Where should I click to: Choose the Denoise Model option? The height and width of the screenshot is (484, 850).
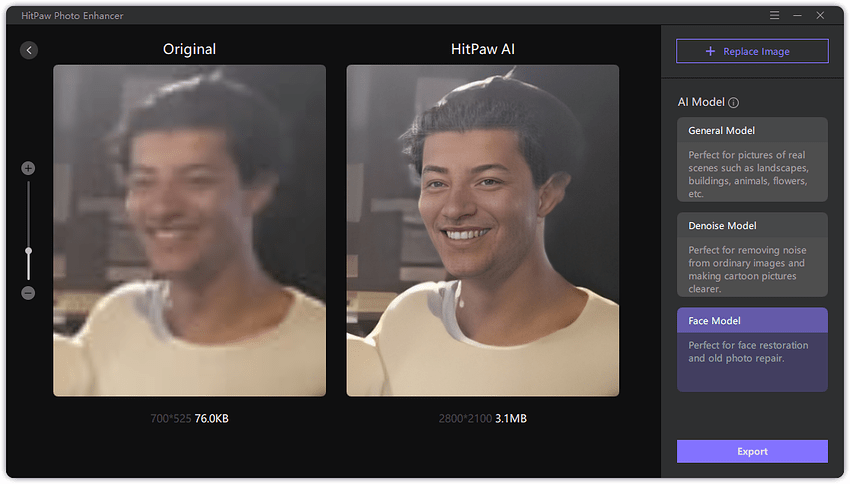click(x=752, y=254)
